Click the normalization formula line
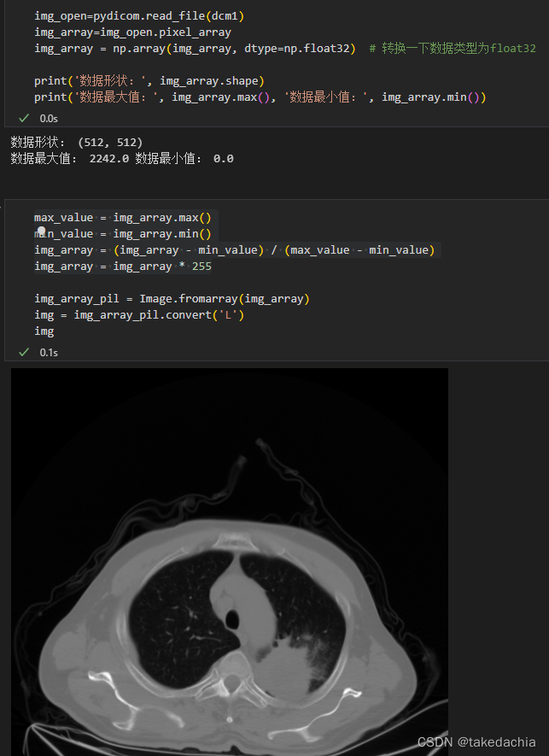 (234, 250)
